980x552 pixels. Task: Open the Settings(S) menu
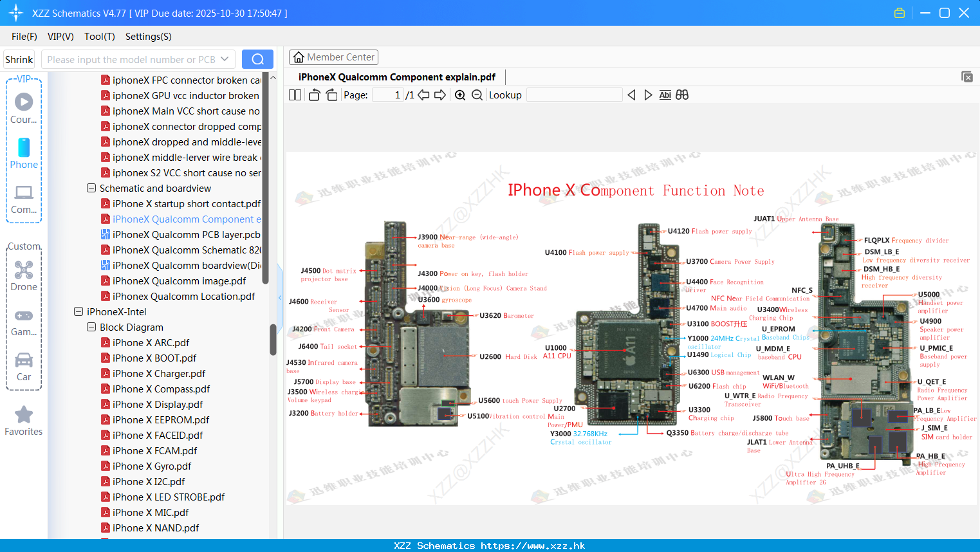click(x=149, y=36)
